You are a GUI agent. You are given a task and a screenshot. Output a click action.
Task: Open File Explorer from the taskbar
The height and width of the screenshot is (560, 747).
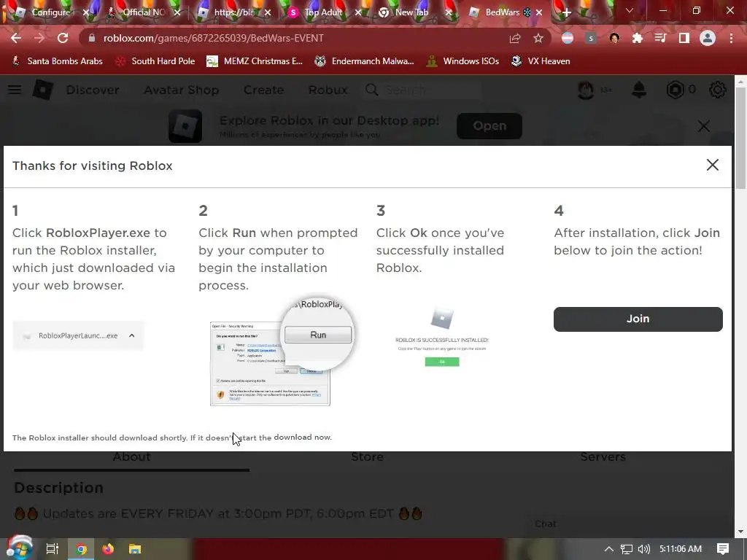point(135,549)
